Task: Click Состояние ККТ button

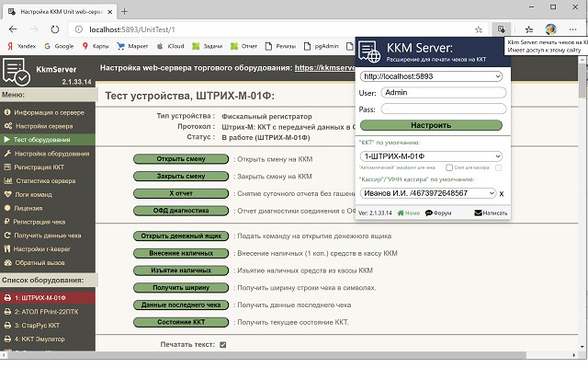Action: coord(181,322)
